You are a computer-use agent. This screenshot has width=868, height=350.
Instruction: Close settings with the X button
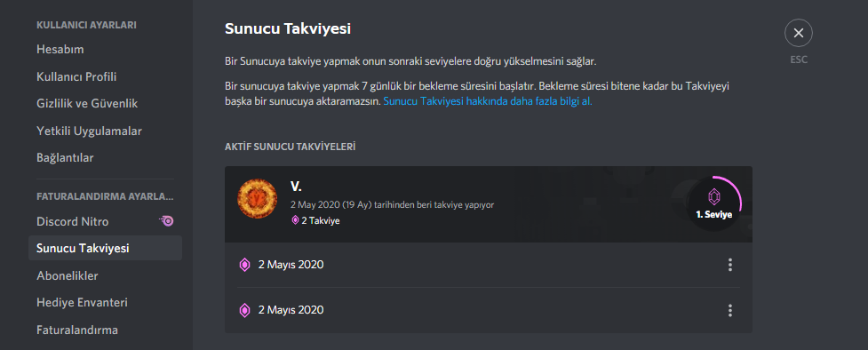tap(798, 33)
